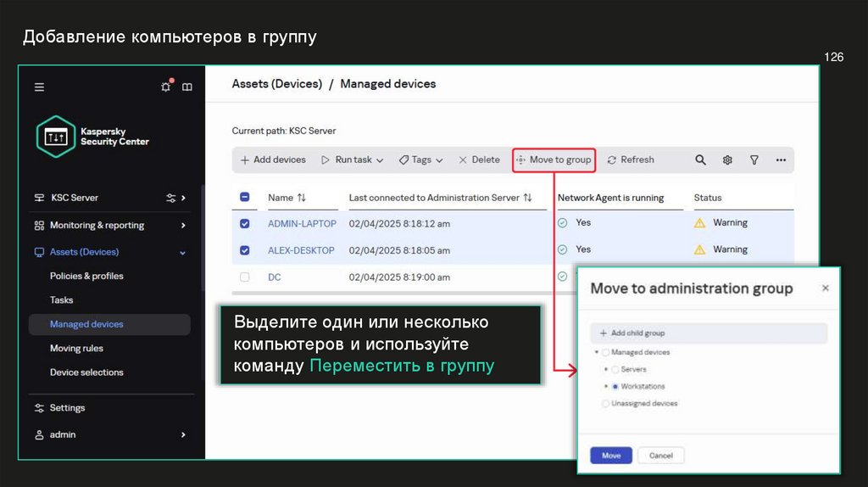868x487 pixels.
Task: Open Tags dropdown
Action: click(x=420, y=160)
